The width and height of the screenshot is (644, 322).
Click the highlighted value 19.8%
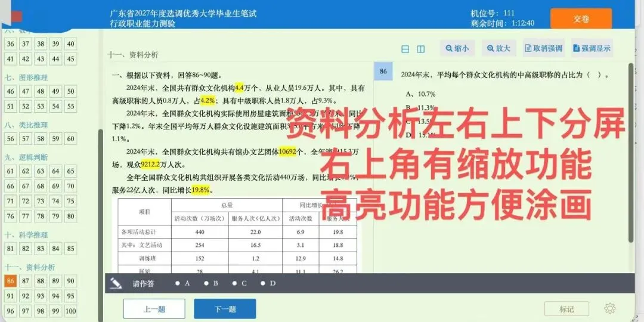point(201,190)
